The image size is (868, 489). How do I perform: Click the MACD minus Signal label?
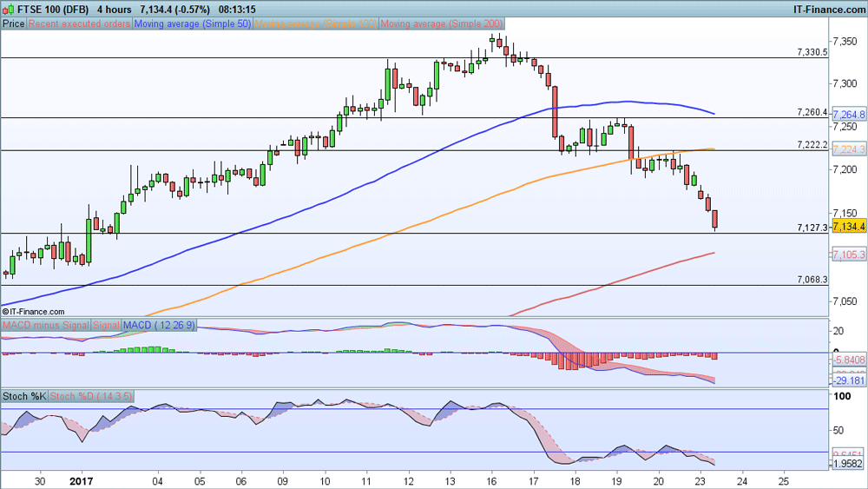(45, 325)
